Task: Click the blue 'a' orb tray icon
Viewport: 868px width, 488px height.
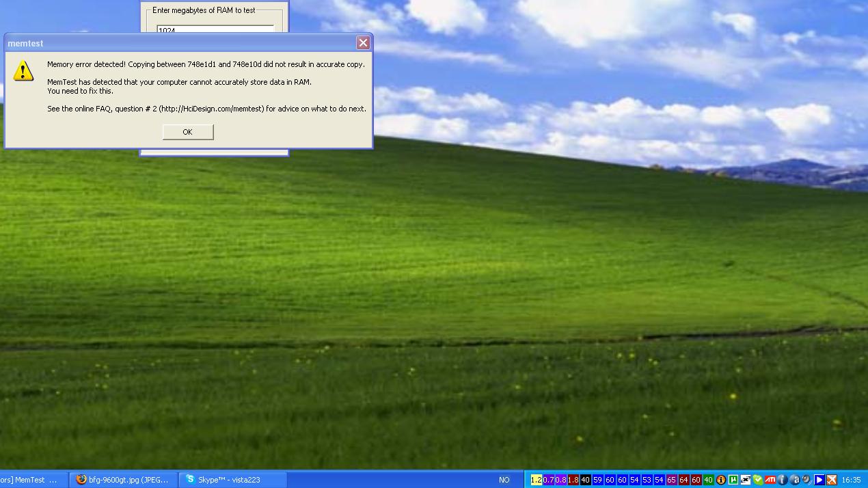Action: pyautogui.click(x=794, y=480)
